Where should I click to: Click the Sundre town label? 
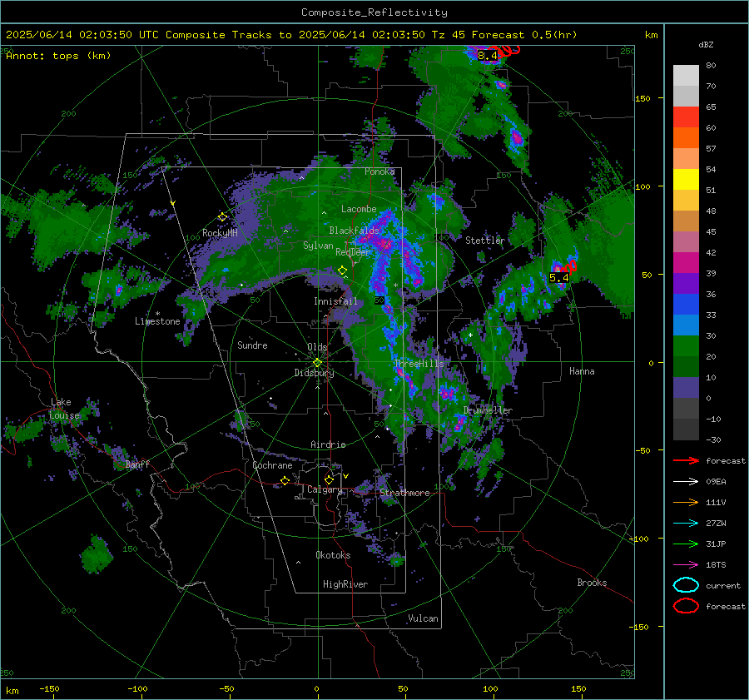pos(252,345)
